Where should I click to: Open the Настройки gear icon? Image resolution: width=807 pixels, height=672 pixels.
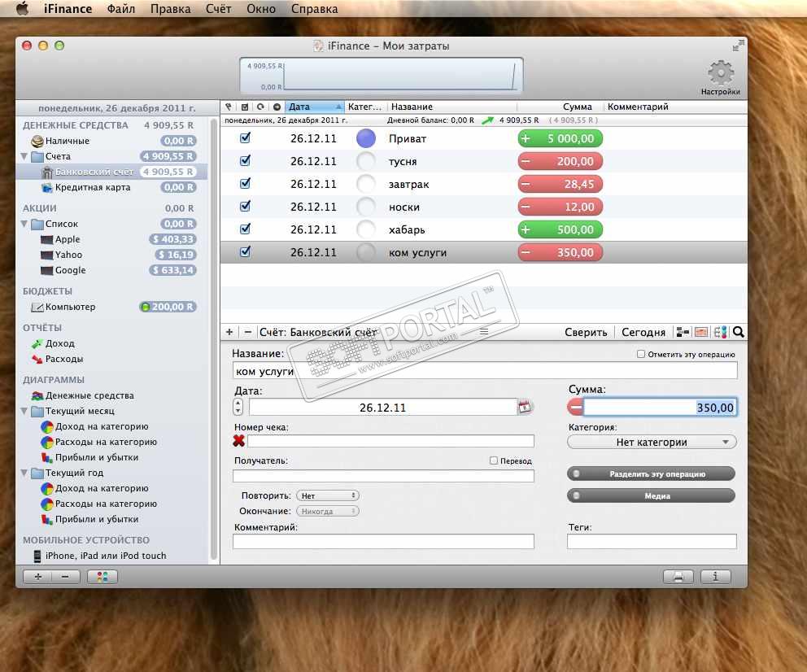click(721, 72)
